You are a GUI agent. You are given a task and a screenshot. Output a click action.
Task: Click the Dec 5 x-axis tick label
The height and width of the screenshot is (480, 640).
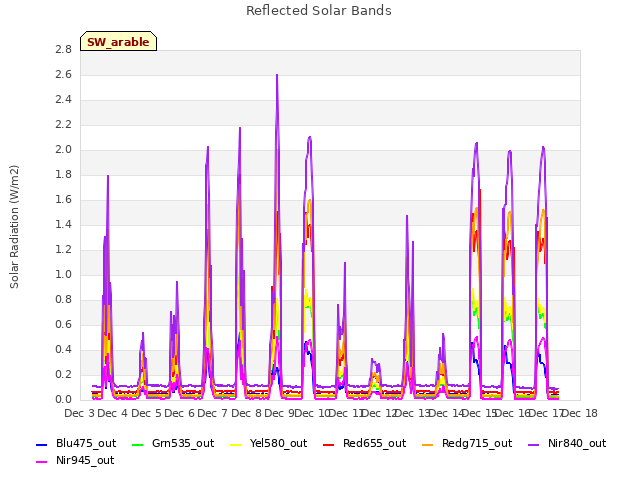[146, 413]
